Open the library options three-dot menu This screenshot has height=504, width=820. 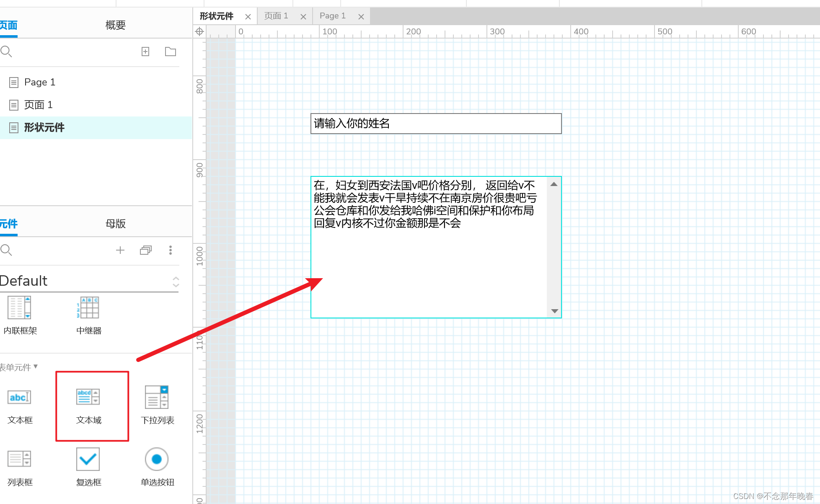pyautogui.click(x=170, y=250)
